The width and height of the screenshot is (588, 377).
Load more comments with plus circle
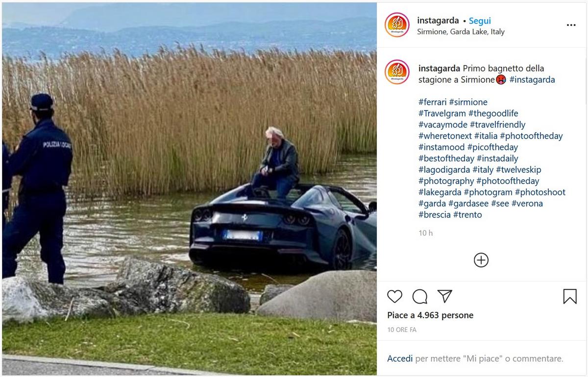click(481, 260)
